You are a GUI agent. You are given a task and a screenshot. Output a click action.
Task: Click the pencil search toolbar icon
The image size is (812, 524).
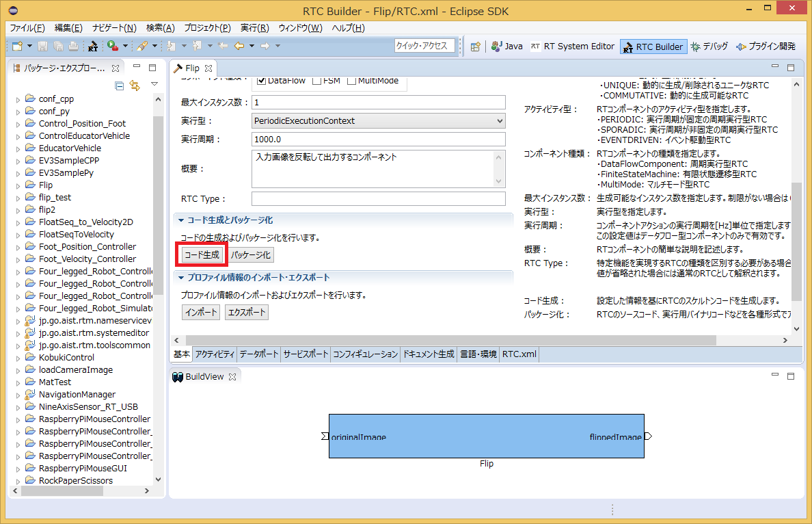pyautogui.click(x=141, y=46)
